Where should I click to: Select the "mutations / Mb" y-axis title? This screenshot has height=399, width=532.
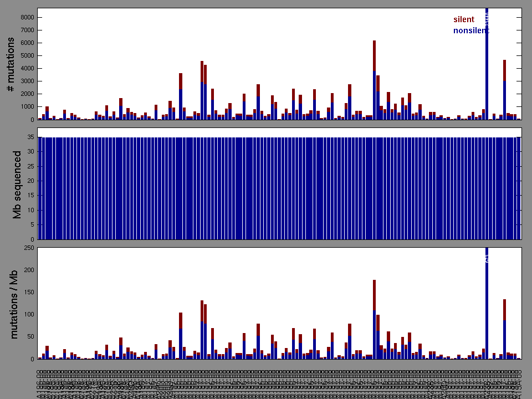pyautogui.click(x=14, y=305)
